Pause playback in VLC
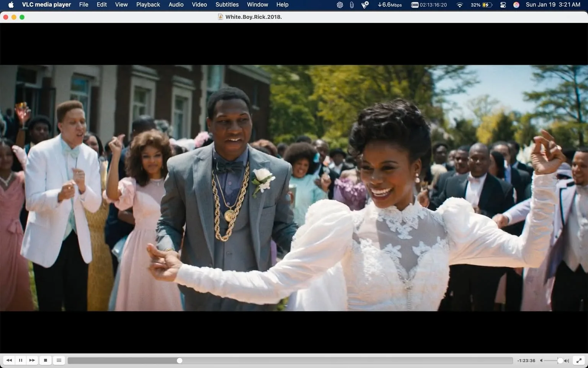 [21, 360]
